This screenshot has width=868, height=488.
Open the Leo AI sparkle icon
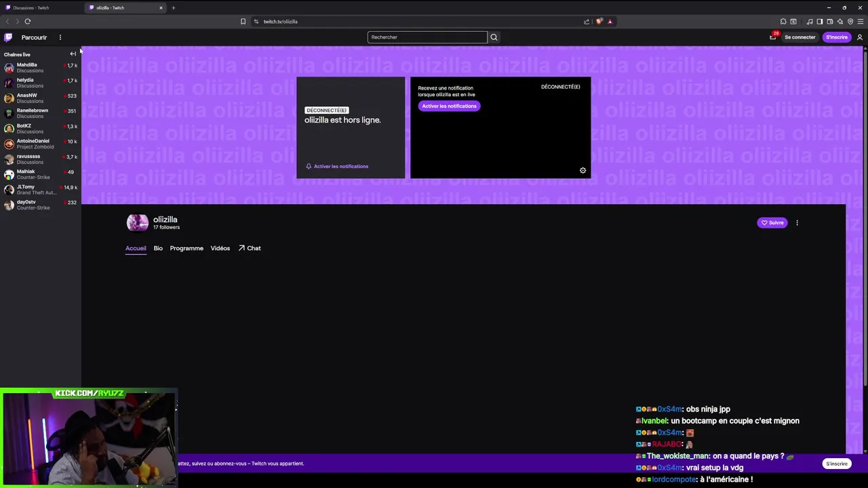click(840, 21)
